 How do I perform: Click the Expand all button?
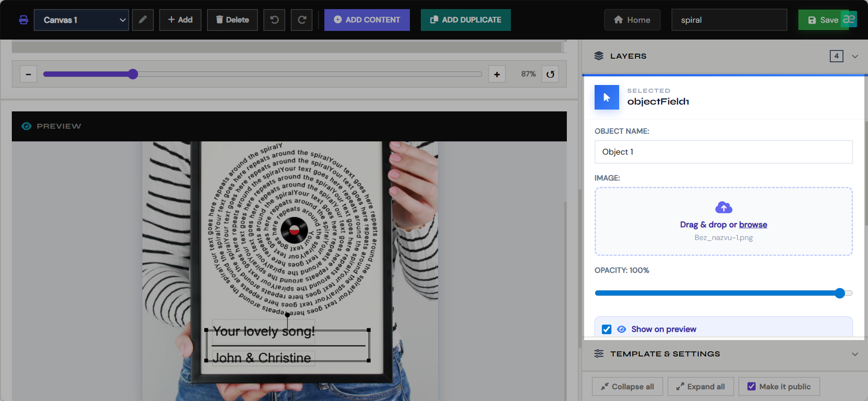coord(701,386)
